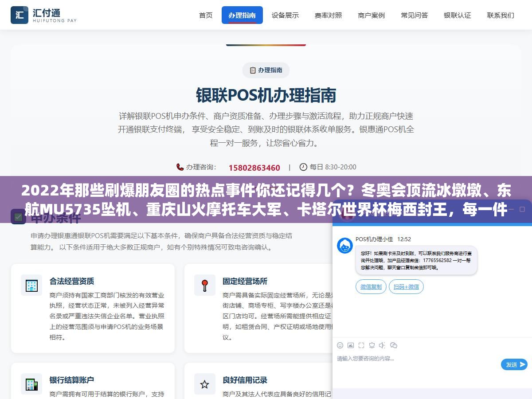Click the 固定经营场所 card heading
532x399 pixels.
tap(245, 281)
